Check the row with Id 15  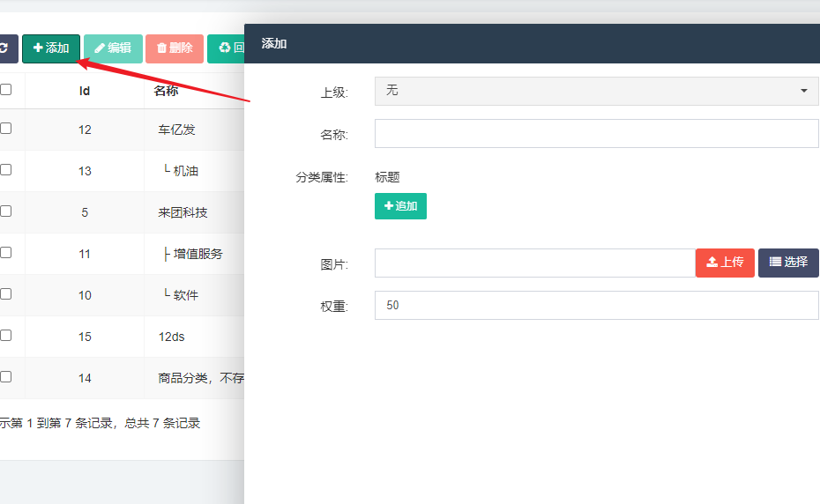(6, 336)
